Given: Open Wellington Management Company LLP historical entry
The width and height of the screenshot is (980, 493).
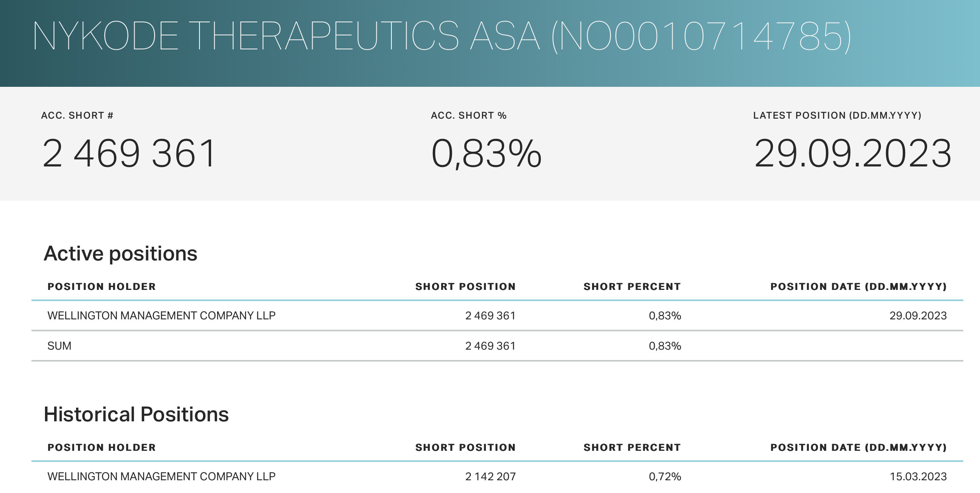Looking at the screenshot, I should [x=161, y=476].
